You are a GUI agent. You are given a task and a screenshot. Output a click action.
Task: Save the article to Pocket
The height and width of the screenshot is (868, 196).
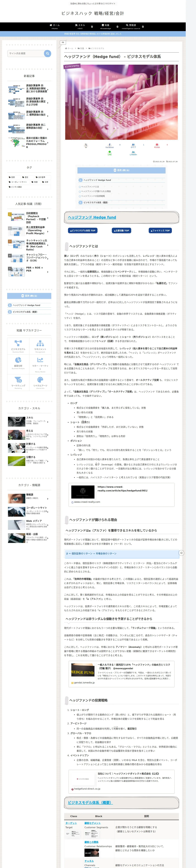coord(157,146)
